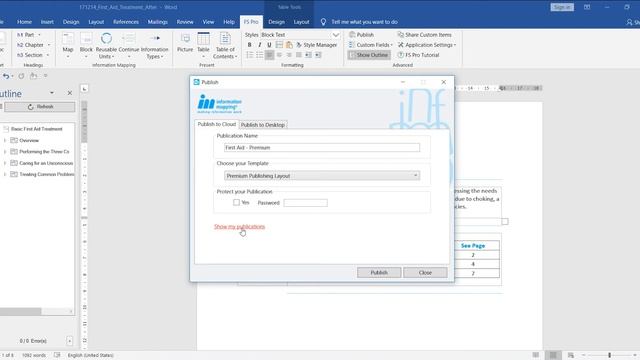Check the Yes protect publication checkbox
The height and width of the screenshot is (360, 640).
[236, 202]
